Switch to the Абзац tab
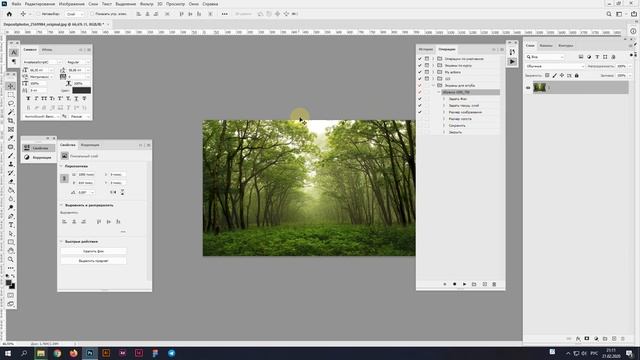Image resolution: width=640 pixels, height=360 pixels. pyautogui.click(x=47, y=50)
